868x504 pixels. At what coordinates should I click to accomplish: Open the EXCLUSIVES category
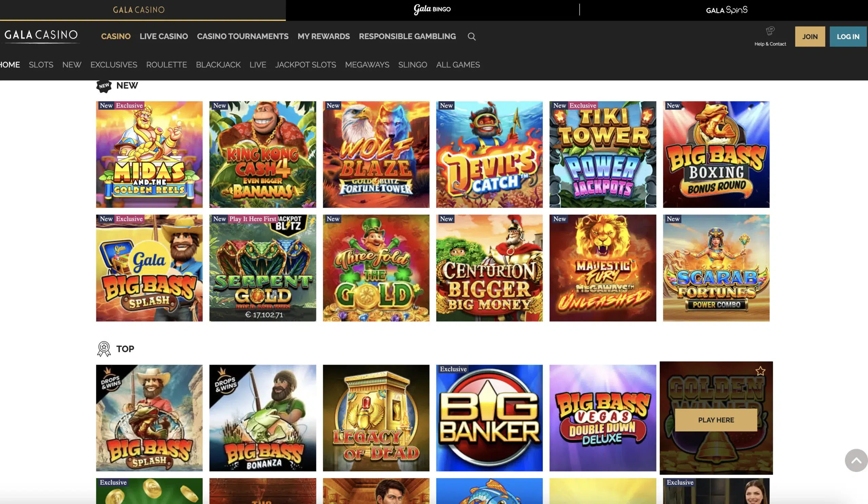tap(114, 65)
